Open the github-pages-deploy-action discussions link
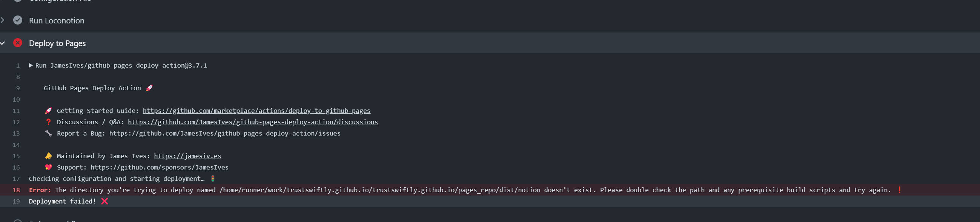980x222 pixels. coord(253,122)
